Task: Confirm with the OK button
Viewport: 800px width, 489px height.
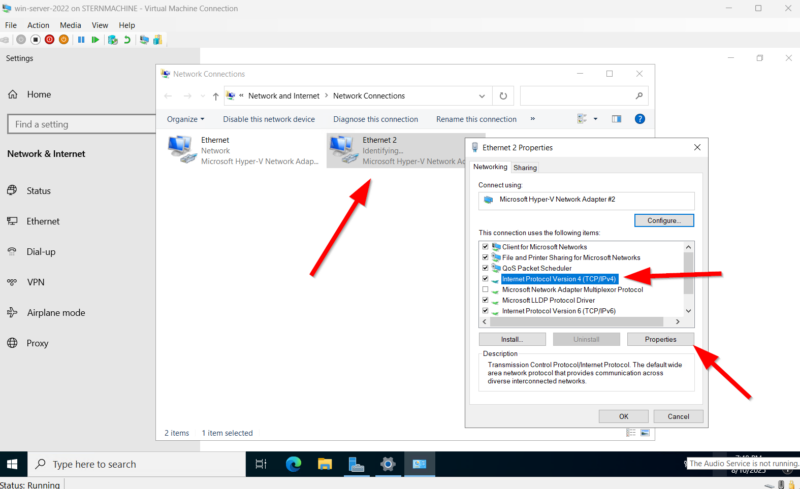Action: tap(623, 417)
